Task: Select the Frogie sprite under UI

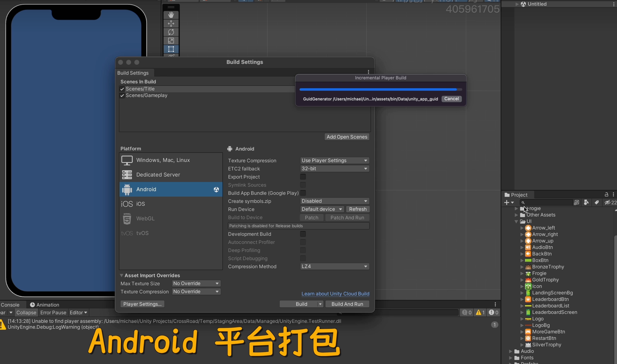Action: 539,273
